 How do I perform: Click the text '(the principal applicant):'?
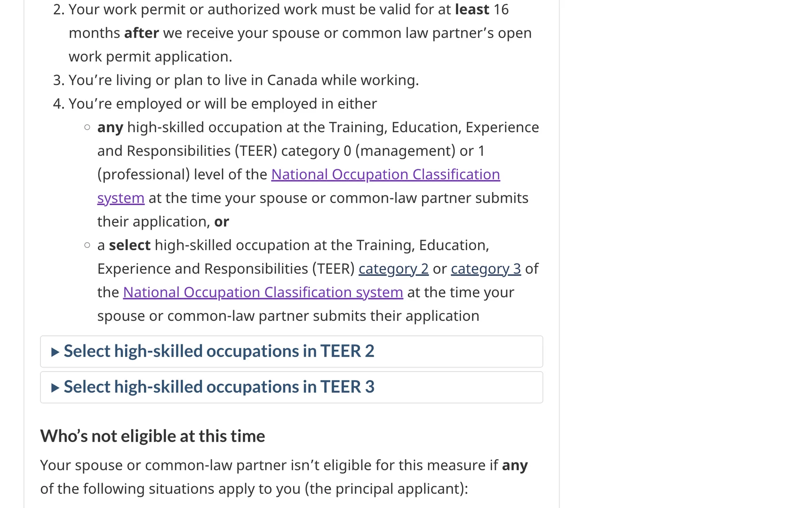tap(386, 489)
